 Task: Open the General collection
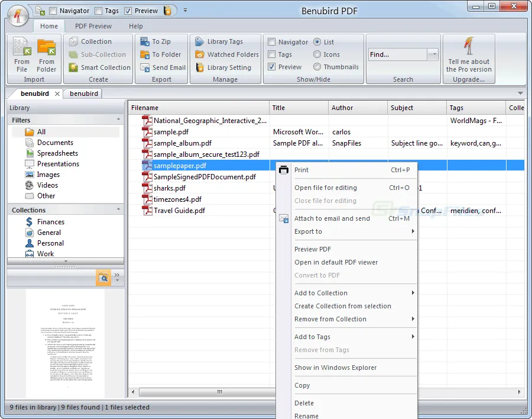(43, 233)
